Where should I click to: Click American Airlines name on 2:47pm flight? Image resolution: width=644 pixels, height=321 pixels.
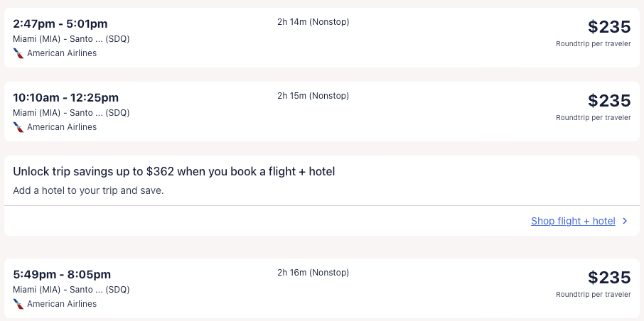[62, 53]
